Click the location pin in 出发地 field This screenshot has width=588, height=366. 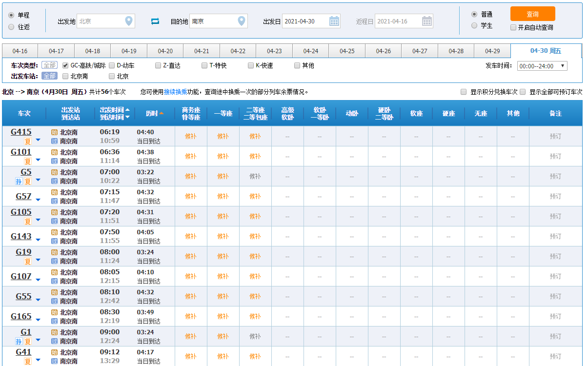(128, 21)
